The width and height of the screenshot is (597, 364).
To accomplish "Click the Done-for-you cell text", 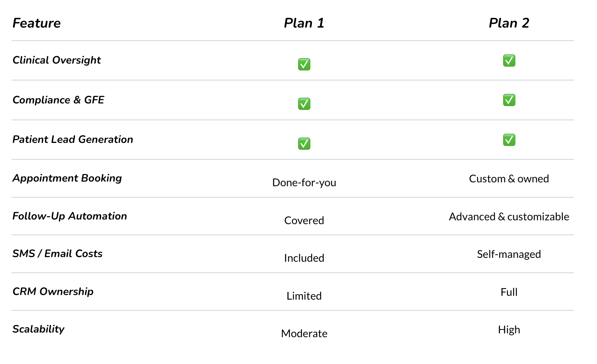I will (x=304, y=182).
